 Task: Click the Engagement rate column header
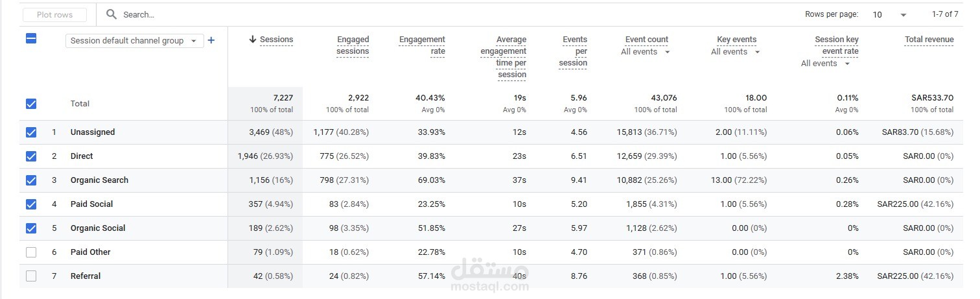point(422,45)
